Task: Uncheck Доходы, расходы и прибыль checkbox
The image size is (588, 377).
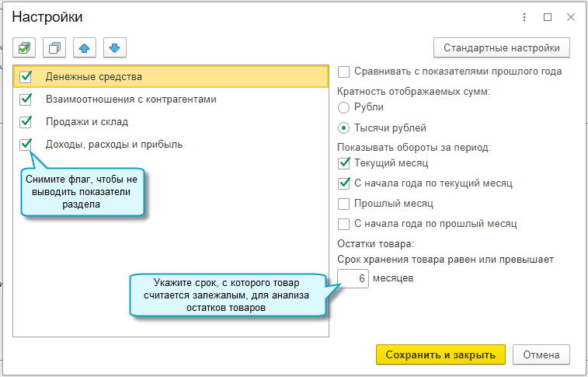Action: pyautogui.click(x=26, y=144)
